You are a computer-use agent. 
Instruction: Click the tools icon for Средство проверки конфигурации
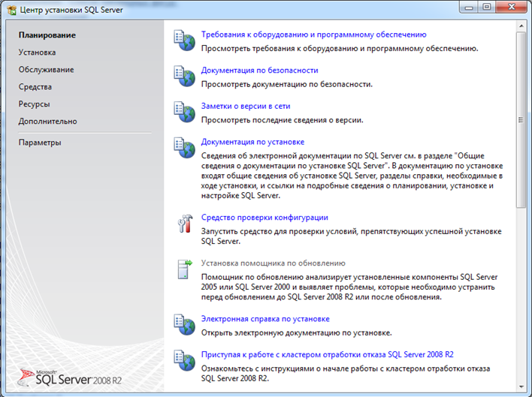coord(185,223)
